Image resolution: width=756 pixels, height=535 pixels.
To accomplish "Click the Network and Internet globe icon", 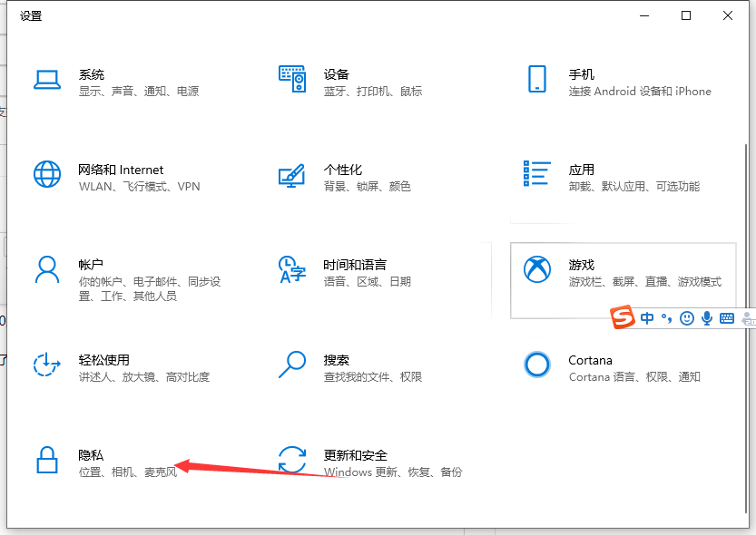I will pyautogui.click(x=47, y=176).
